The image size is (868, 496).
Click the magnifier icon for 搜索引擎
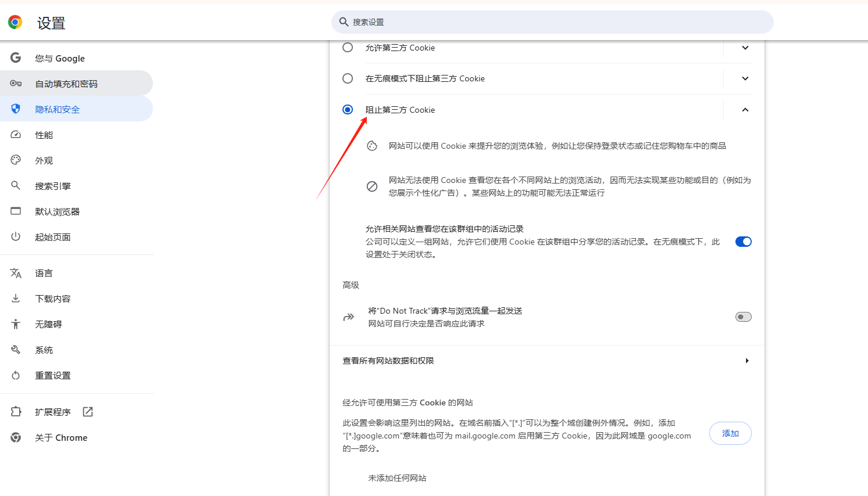pos(16,185)
